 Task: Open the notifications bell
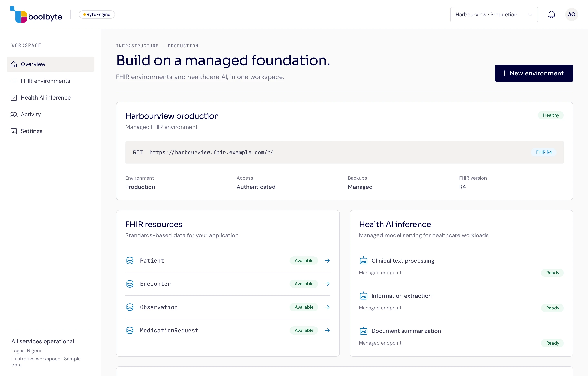(x=551, y=15)
